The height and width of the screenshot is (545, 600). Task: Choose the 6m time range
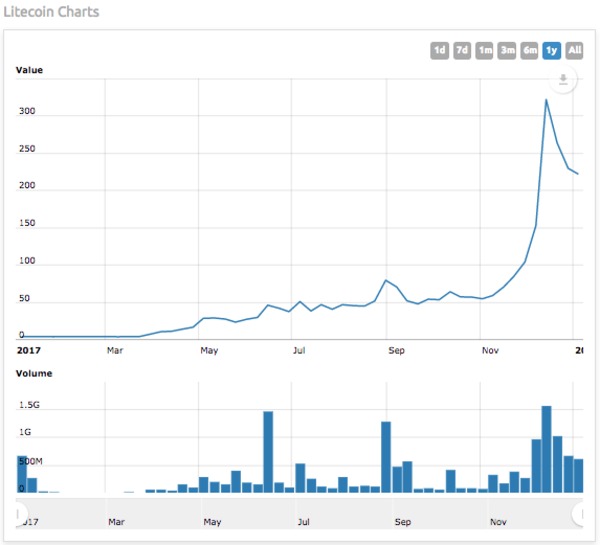(x=529, y=51)
